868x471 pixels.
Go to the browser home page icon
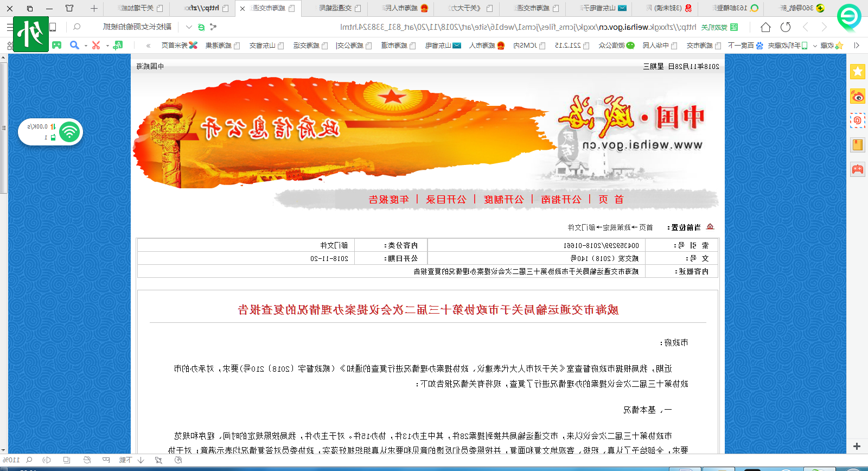click(765, 27)
